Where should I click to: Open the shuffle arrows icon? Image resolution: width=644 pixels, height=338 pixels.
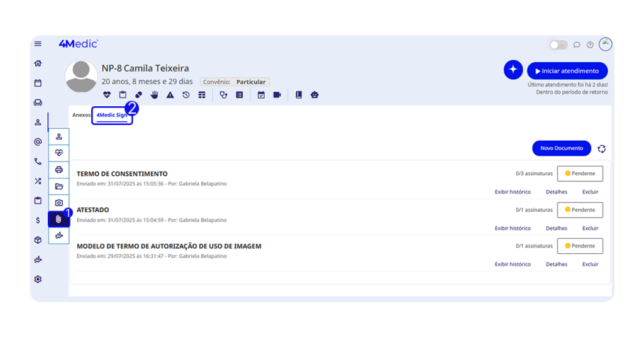tap(38, 181)
